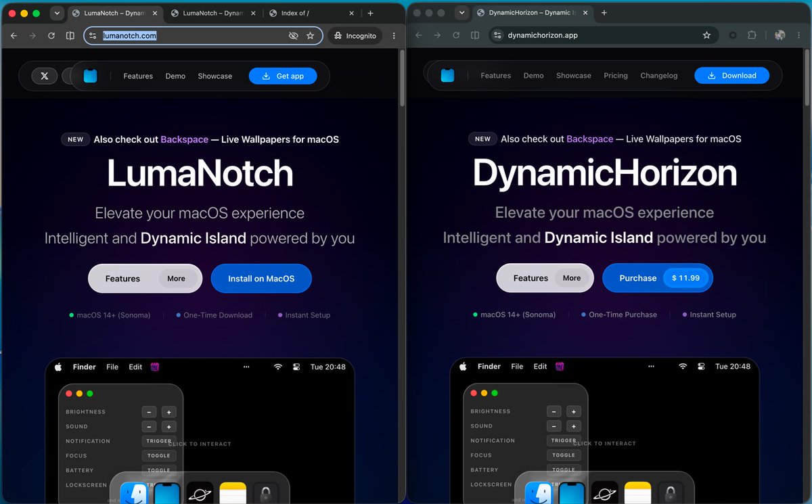The width and height of the screenshot is (812, 504).
Task: Switch to the second LumaNotch tab
Action: (x=213, y=13)
